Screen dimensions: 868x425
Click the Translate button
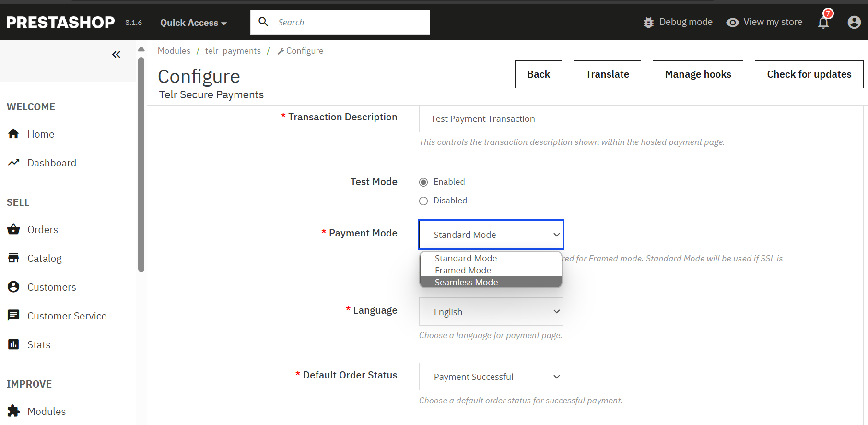tap(607, 74)
